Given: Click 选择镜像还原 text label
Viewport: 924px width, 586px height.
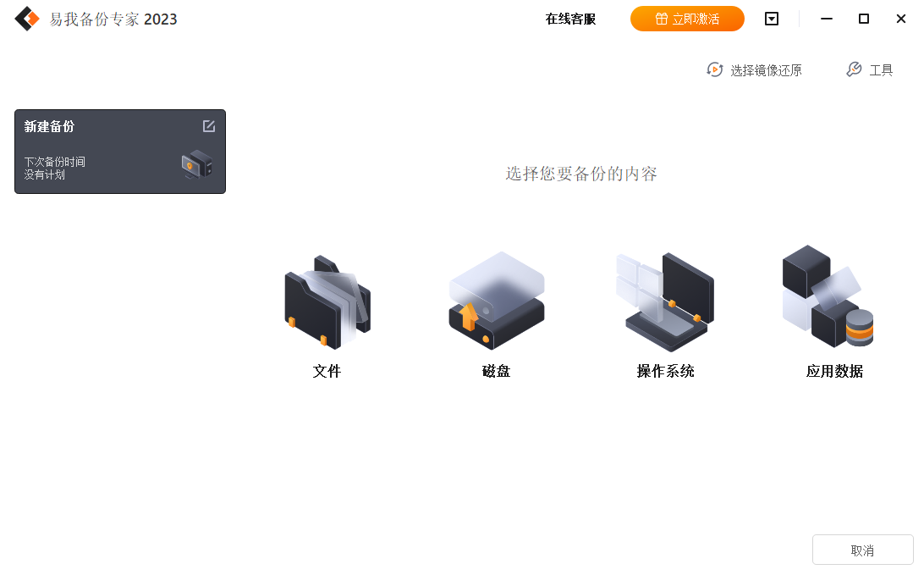Looking at the screenshot, I should click(766, 70).
